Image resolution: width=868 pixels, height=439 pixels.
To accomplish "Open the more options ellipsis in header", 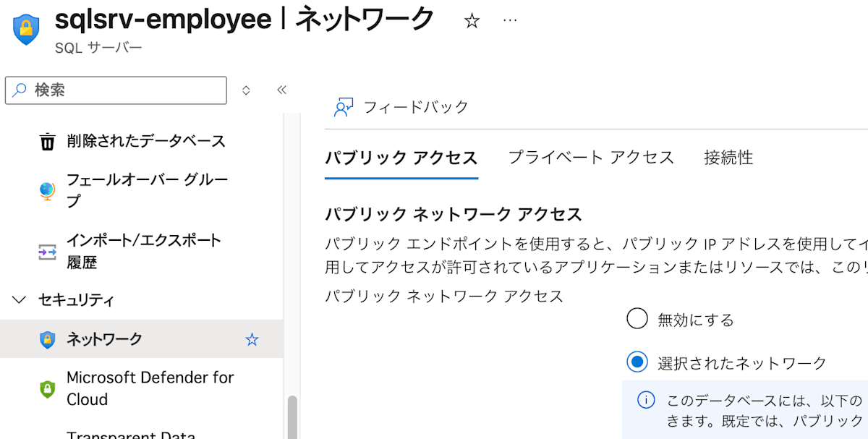I will click(x=510, y=20).
